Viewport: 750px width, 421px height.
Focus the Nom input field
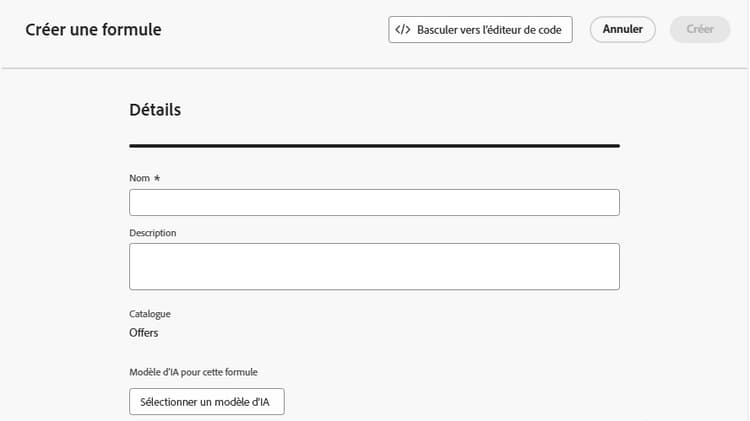[374, 202]
